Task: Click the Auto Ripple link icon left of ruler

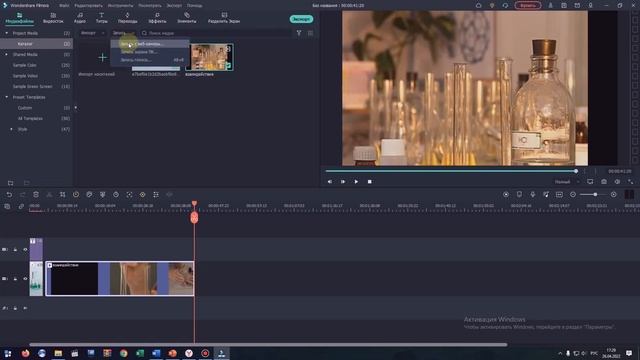Action: click(21, 207)
